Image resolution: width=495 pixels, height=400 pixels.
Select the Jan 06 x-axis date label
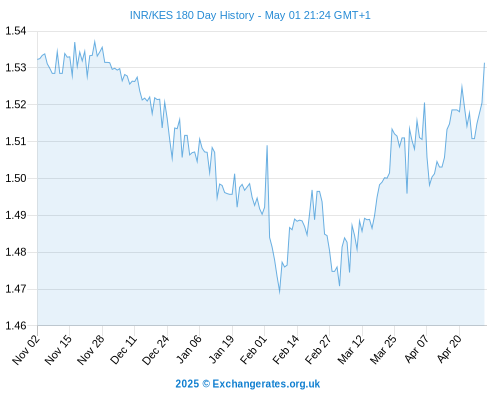pyautogui.click(x=189, y=350)
